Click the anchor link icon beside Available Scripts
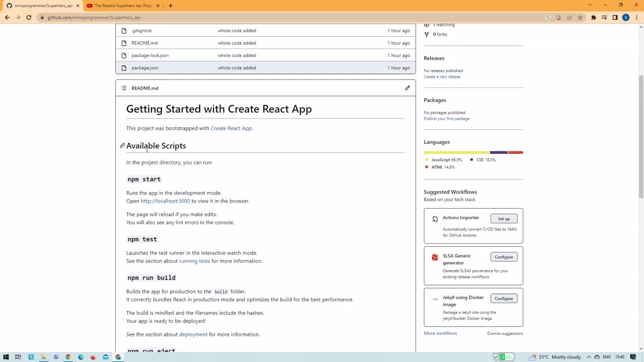 pyautogui.click(x=122, y=146)
